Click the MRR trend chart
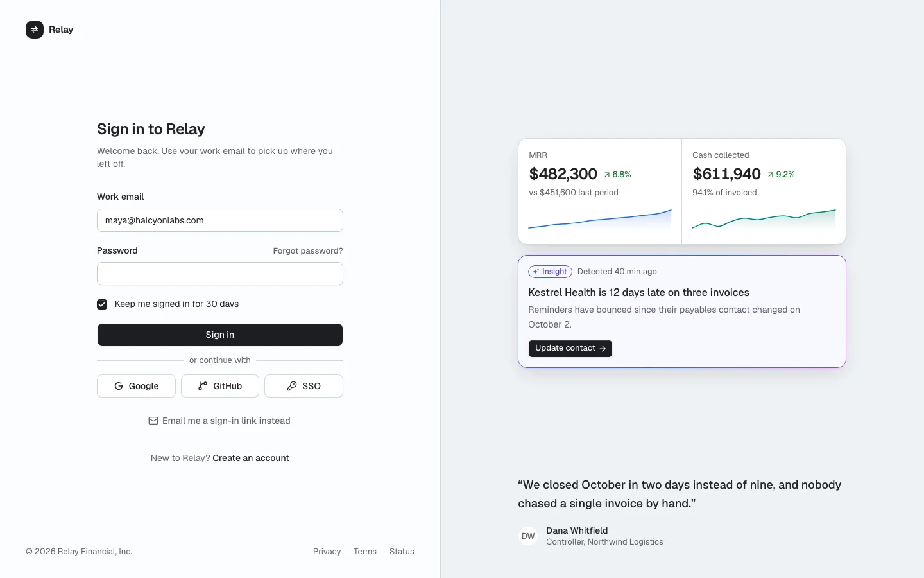The image size is (924, 578). (x=600, y=220)
